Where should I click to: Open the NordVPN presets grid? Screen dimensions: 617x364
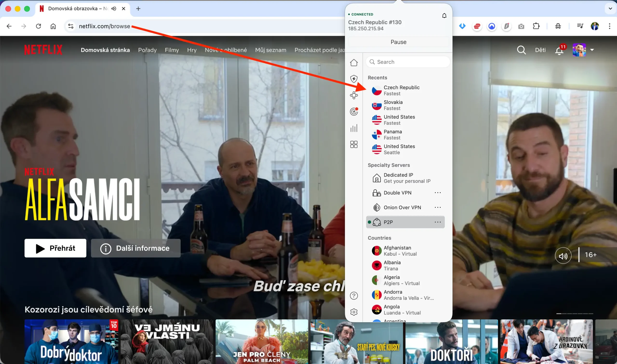coord(354,144)
